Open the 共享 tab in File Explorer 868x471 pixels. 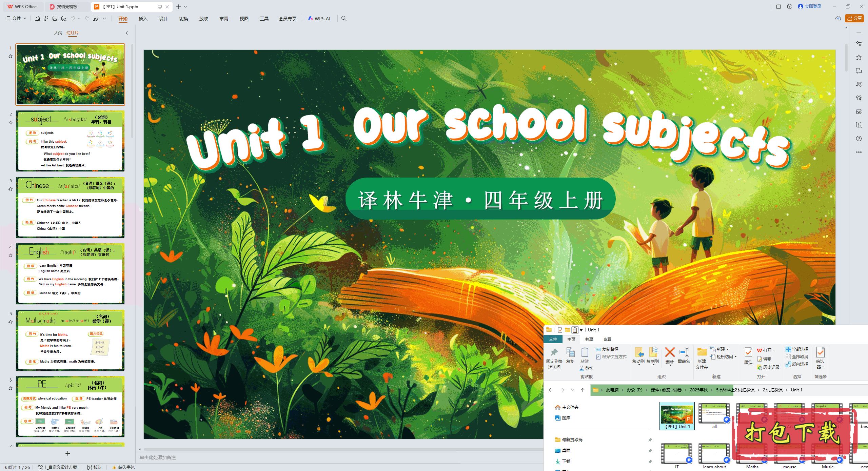coord(589,339)
